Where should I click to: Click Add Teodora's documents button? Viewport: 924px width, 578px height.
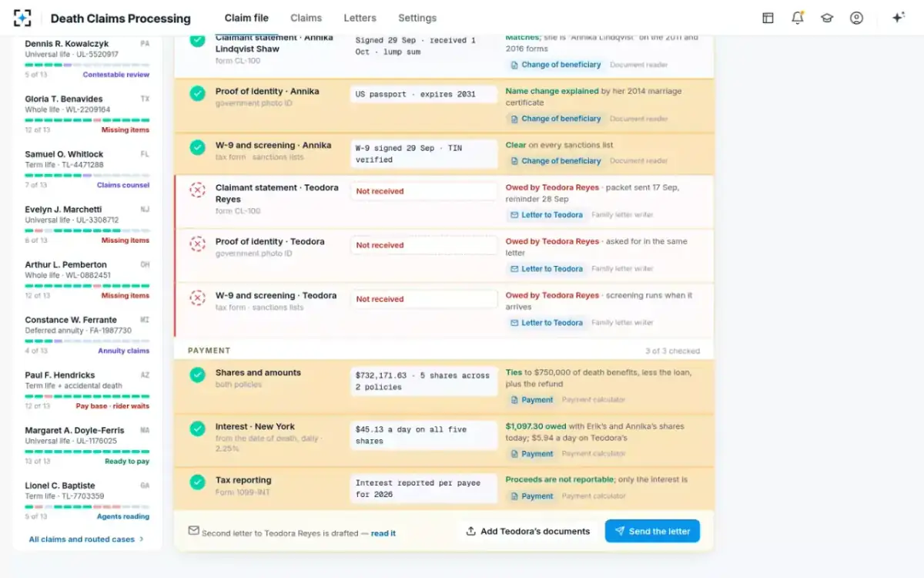pyautogui.click(x=527, y=531)
